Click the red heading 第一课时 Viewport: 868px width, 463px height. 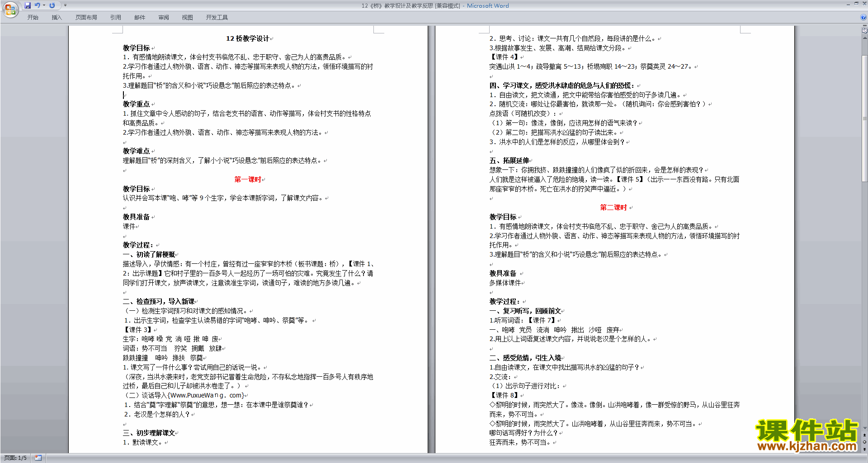click(247, 179)
